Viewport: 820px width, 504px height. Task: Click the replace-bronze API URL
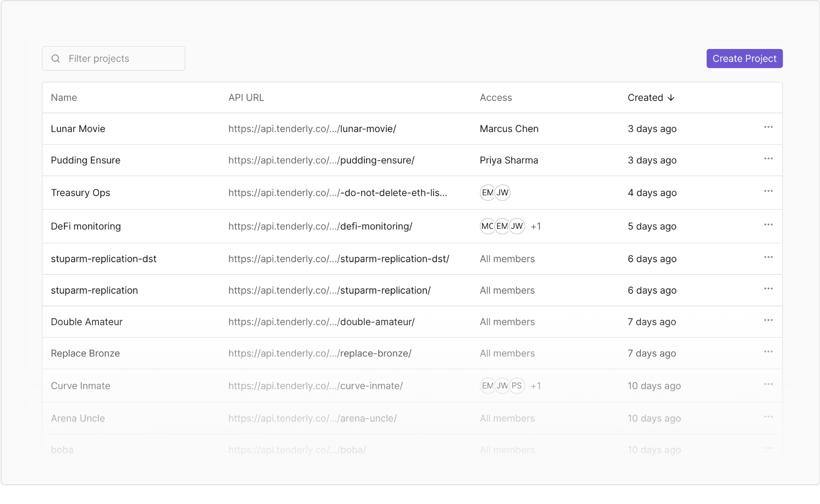(x=320, y=353)
